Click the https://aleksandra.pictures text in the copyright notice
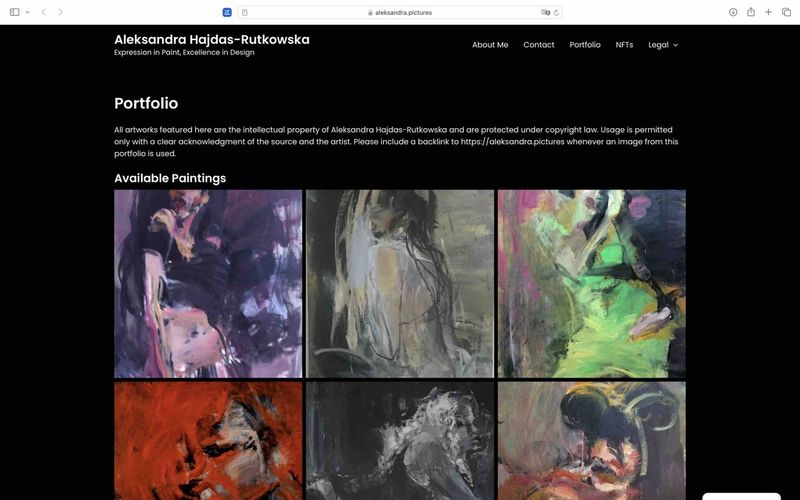 [x=512, y=142]
